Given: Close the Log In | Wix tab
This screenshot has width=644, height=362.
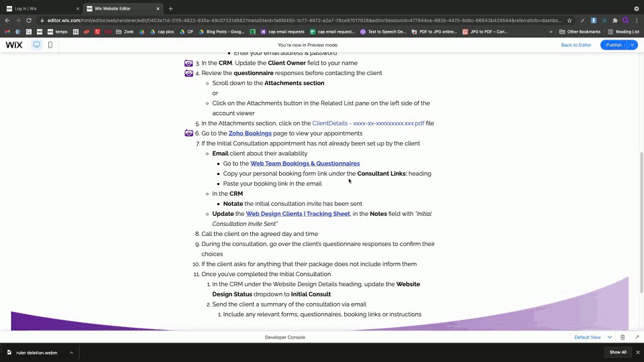Looking at the screenshot, I should [78, 9].
